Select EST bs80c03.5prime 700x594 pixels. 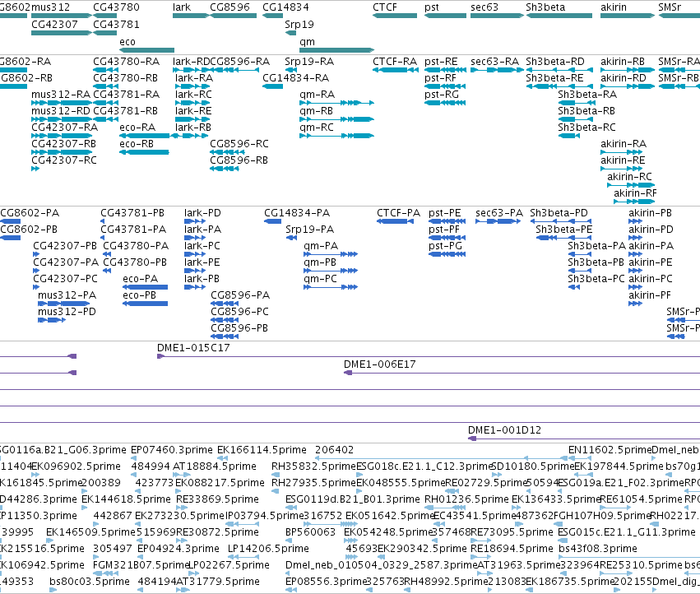pos(90,581)
